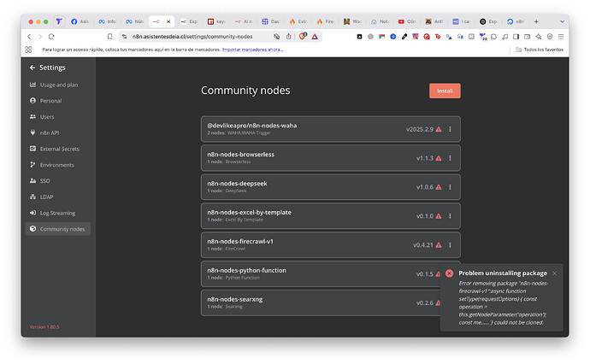
Task: Bookmark this page icon
Action: point(109,37)
